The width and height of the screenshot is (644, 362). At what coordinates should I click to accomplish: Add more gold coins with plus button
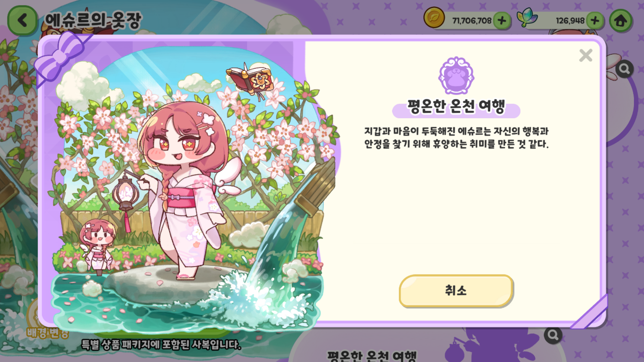[x=502, y=21]
